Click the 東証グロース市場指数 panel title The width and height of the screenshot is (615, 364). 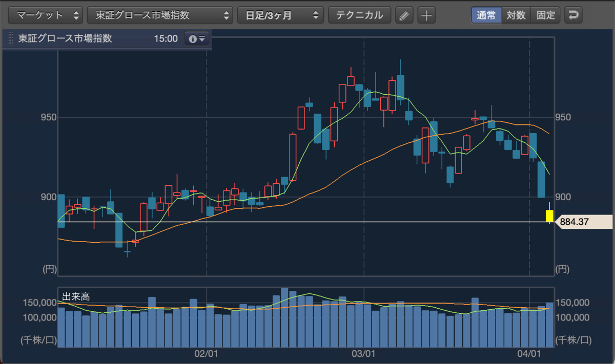pyautogui.click(x=65, y=38)
